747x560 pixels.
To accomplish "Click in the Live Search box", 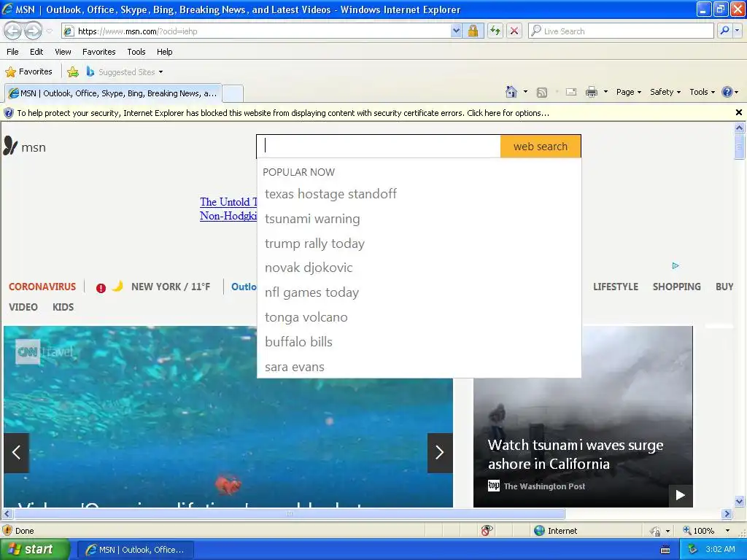I will point(621,31).
